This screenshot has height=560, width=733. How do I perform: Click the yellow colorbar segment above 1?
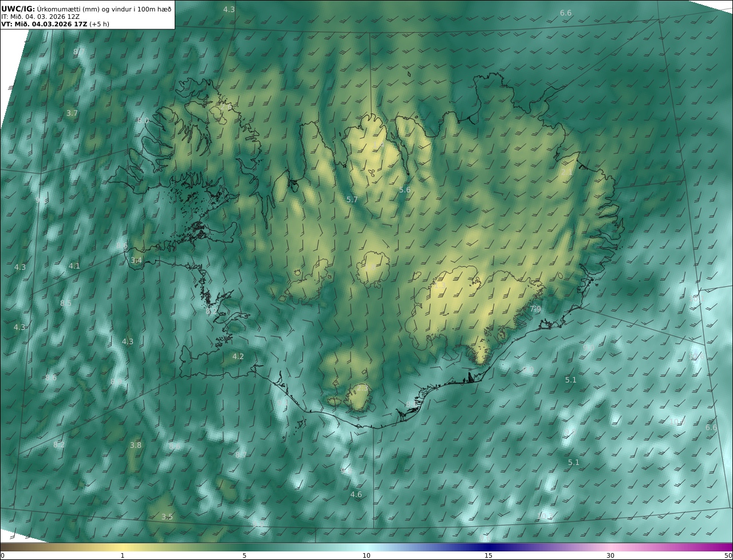tap(123, 547)
